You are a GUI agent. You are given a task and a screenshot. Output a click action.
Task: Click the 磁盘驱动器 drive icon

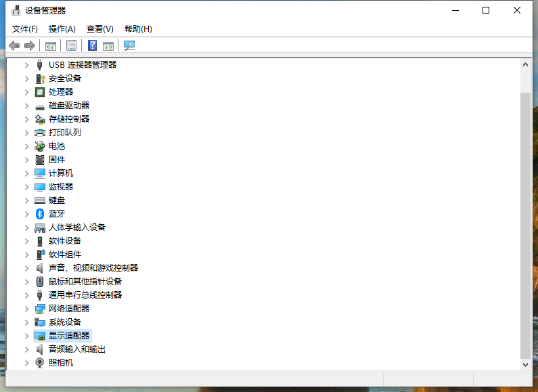click(x=40, y=106)
